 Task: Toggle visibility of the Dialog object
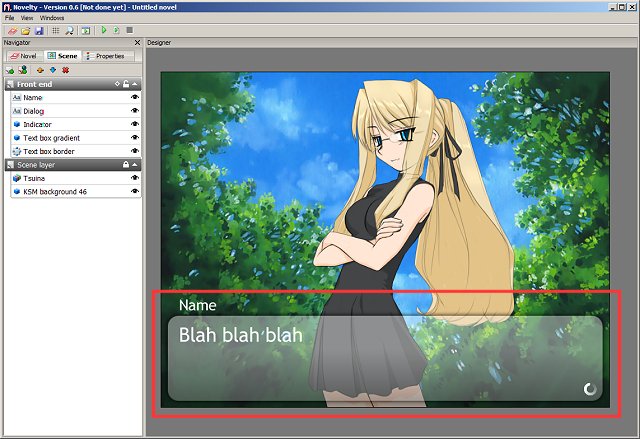tap(134, 111)
